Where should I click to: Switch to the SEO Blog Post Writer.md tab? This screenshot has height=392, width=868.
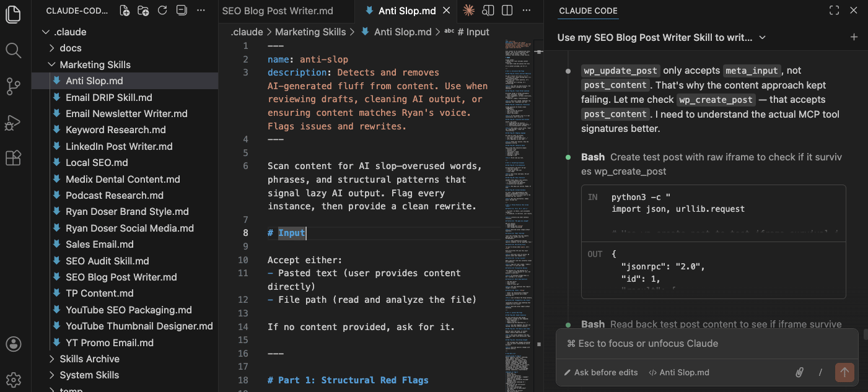pos(277,11)
